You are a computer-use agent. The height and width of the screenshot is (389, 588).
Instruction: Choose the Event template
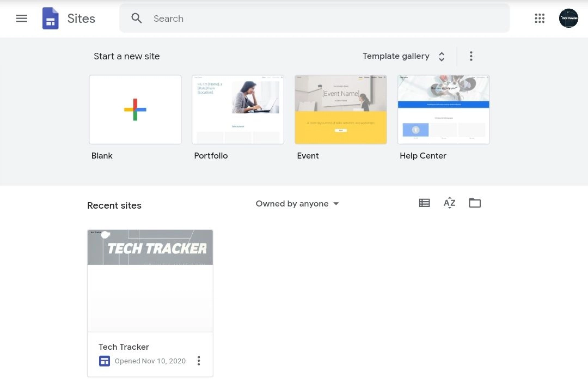pyautogui.click(x=341, y=110)
